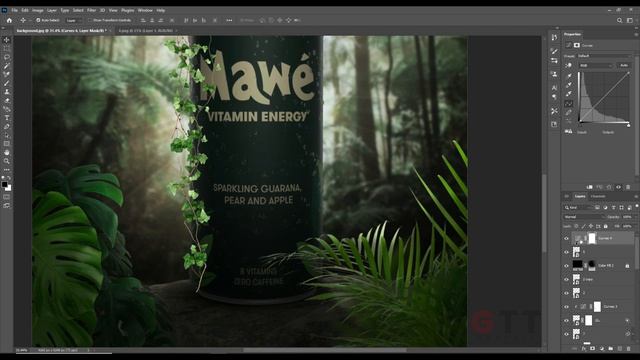
Task: Select the Brush tool in the toolbox
Action: (x=7, y=83)
